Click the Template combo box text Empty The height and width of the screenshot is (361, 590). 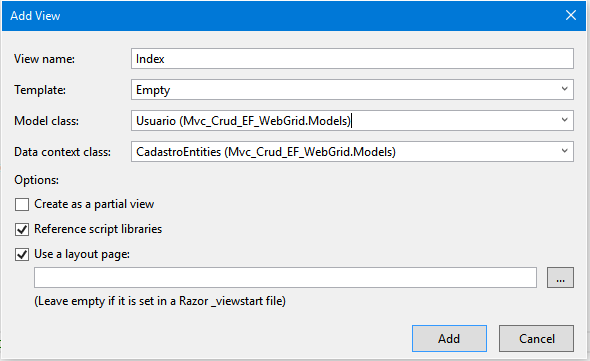(x=153, y=90)
